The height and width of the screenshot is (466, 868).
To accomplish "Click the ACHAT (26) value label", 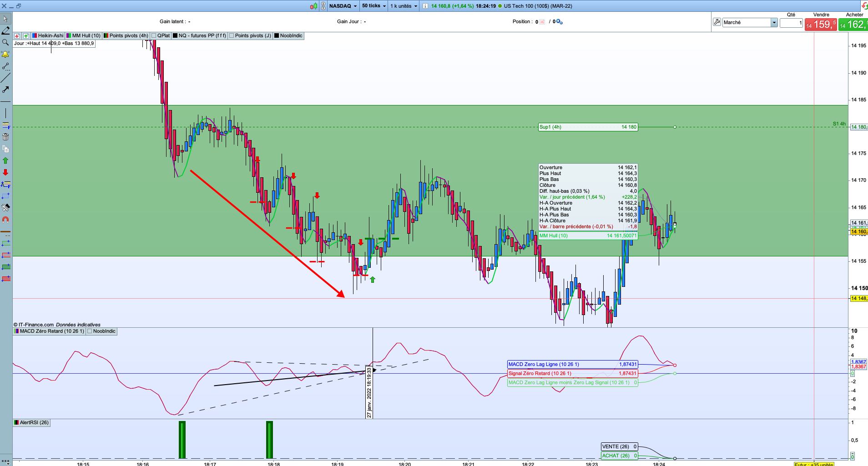I will click(619, 456).
